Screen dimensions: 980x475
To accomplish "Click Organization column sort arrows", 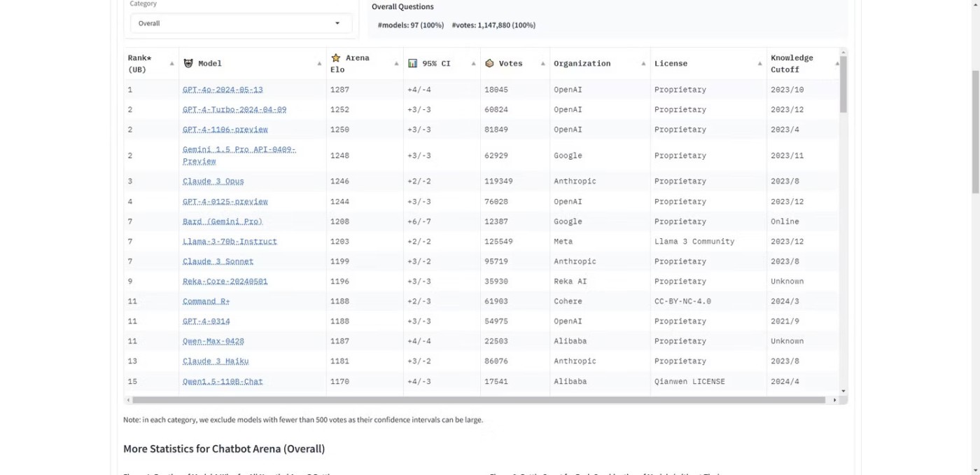I will (x=643, y=64).
